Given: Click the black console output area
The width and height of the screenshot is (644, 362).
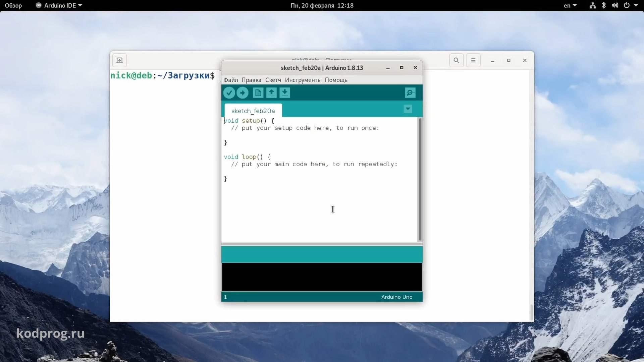Looking at the screenshot, I should [x=322, y=277].
